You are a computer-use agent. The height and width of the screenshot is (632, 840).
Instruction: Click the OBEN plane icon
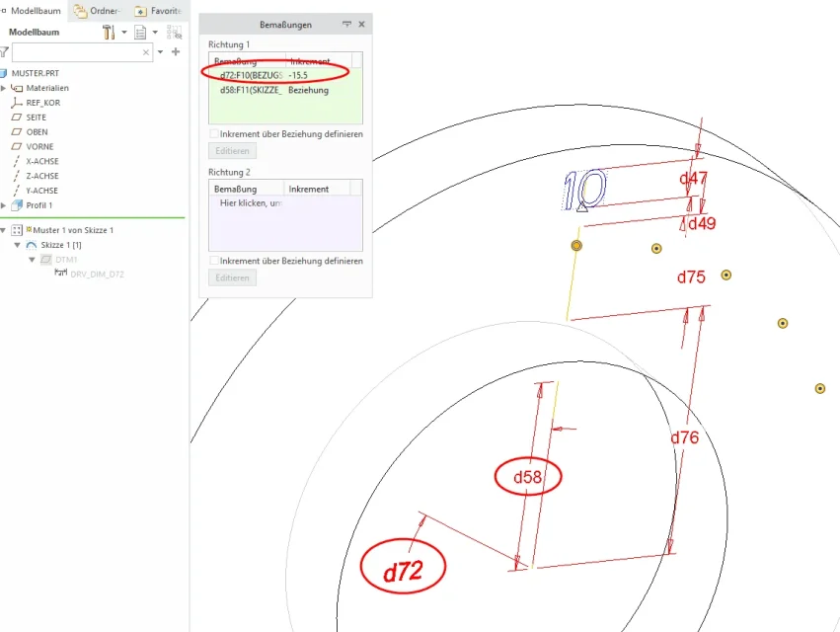point(17,132)
